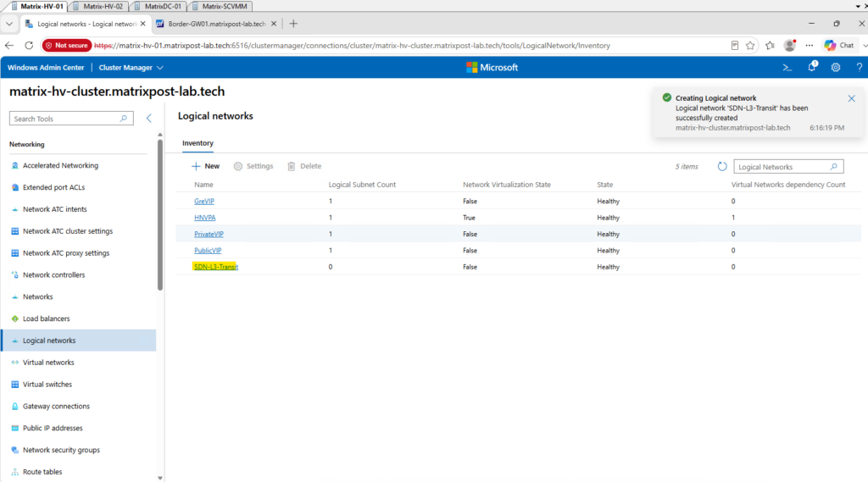
Task: Dismiss the Creating Logical network notification
Action: (851, 98)
